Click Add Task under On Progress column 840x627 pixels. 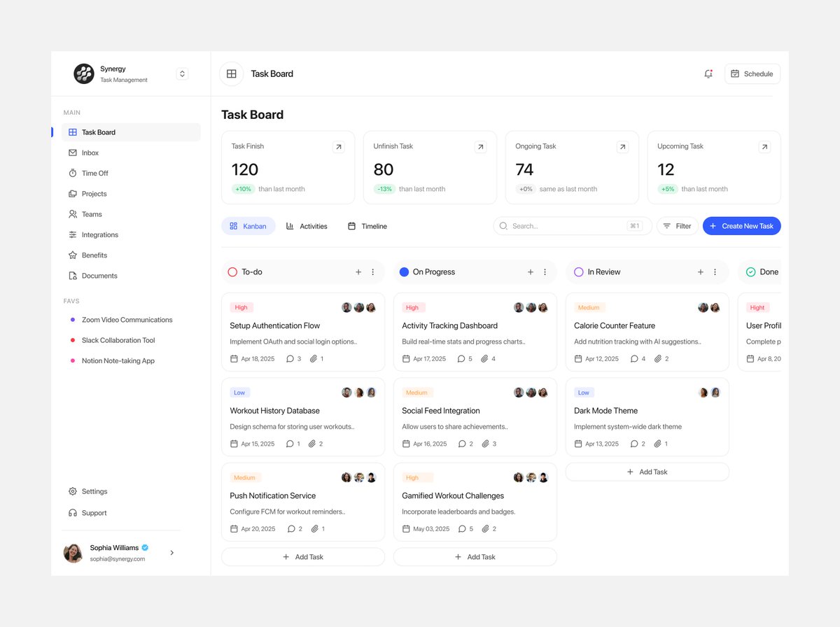click(x=475, y=557)
